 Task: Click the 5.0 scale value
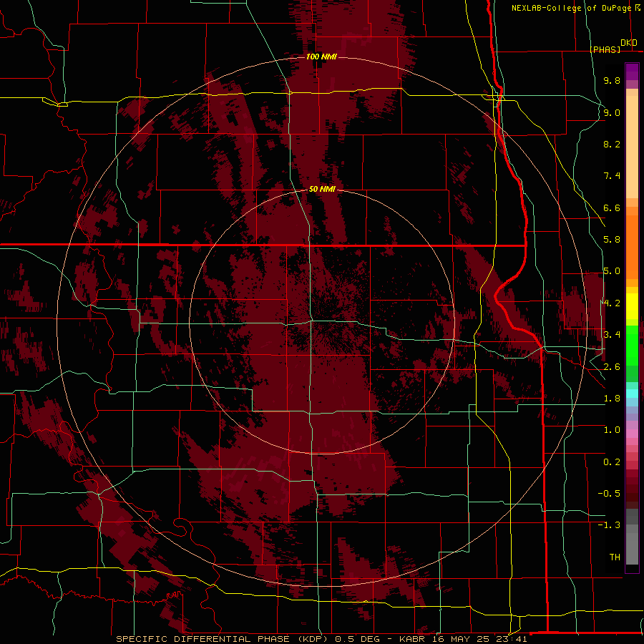pyautogui.click(x=612, y=271)
